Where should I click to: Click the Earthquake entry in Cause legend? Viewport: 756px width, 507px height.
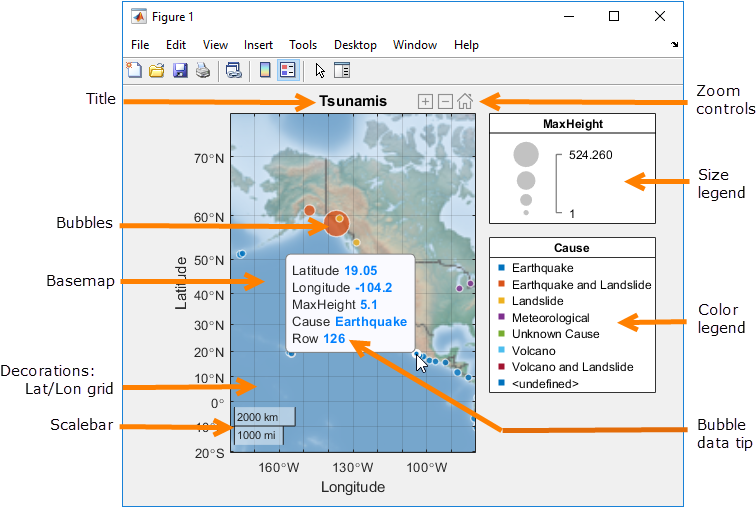pos(542,268)
